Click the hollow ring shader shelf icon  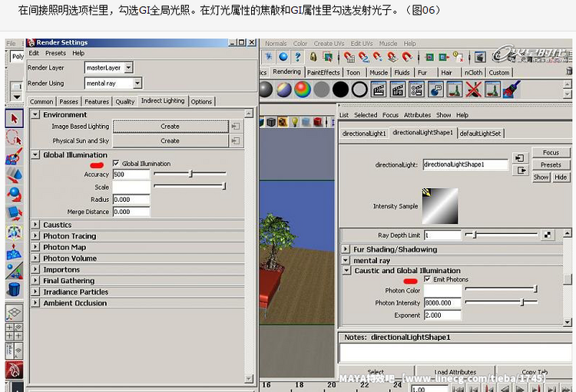tap(359, 89)
